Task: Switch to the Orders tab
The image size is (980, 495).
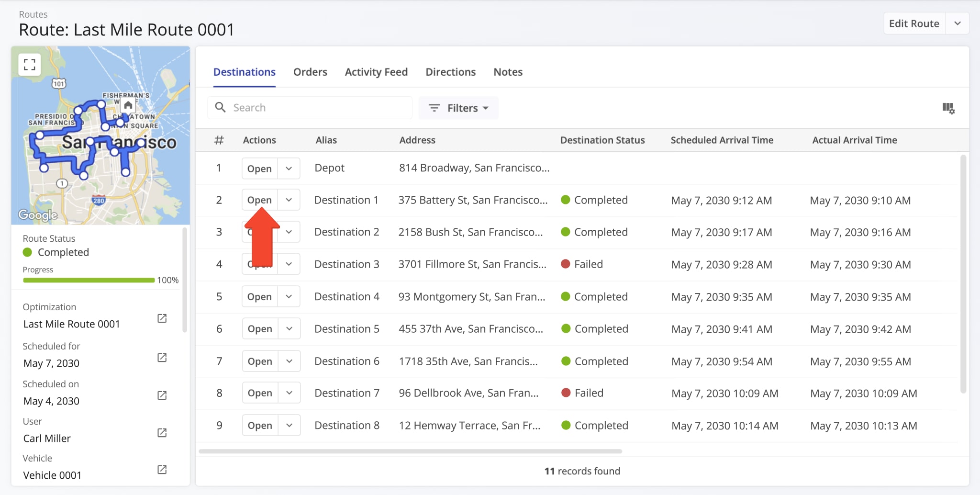Action: pyautogui.click(x=310, y=72)
